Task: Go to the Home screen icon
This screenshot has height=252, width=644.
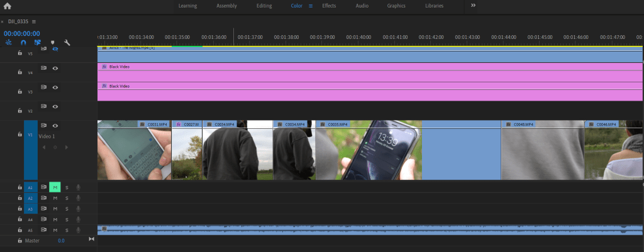Action: coord(7,6)
